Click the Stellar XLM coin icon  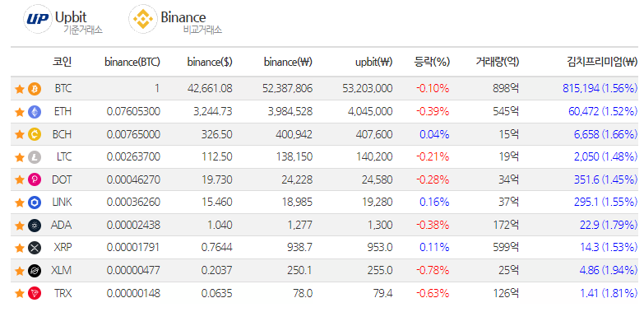coord(35,271)
